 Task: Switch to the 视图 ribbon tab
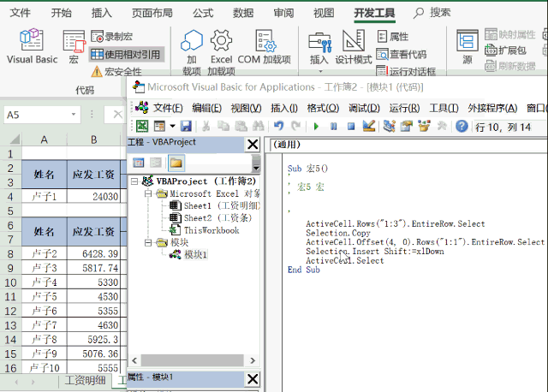[324, 13]
